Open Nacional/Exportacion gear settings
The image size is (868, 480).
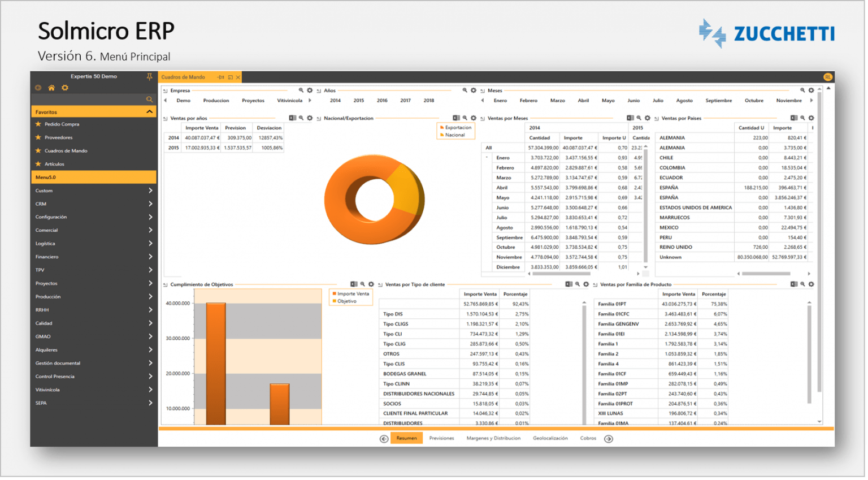[474, 119]
